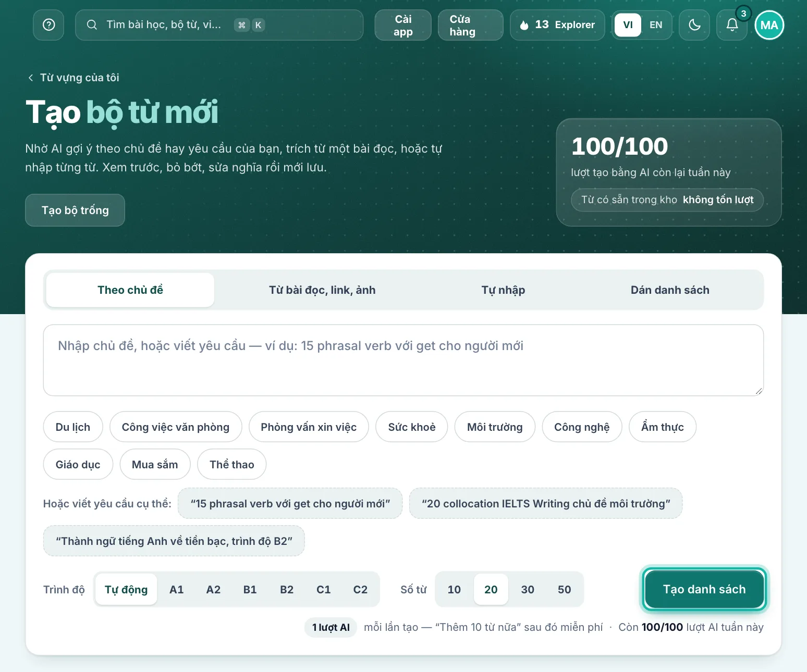Screen dimensions: 807x672
Task: Focus the topic request text area
Action: tap(404, 360)
